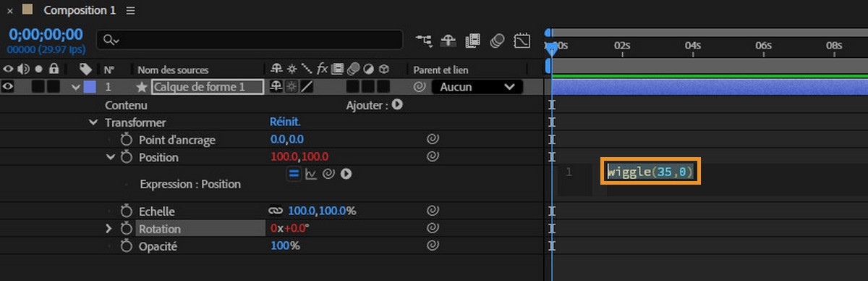
Task: Toggle the layer's continuously rasterize switch
Action: point(291,87)
